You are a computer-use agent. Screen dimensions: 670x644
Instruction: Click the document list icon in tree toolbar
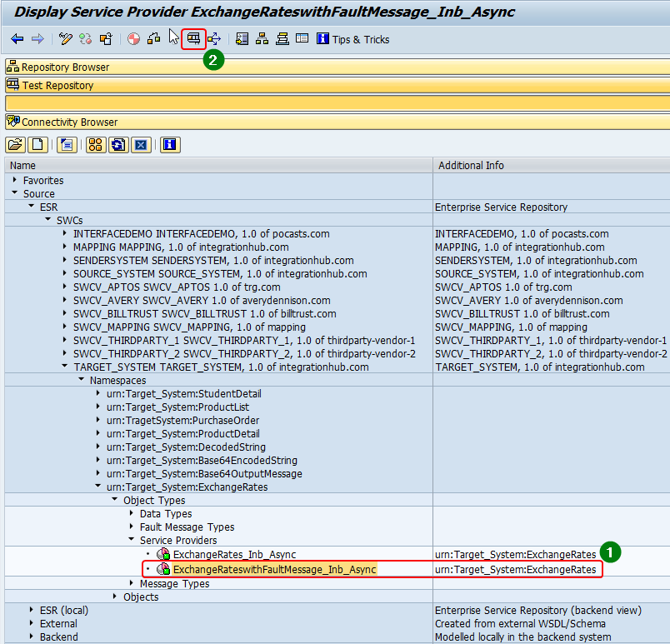pos(67,145)
